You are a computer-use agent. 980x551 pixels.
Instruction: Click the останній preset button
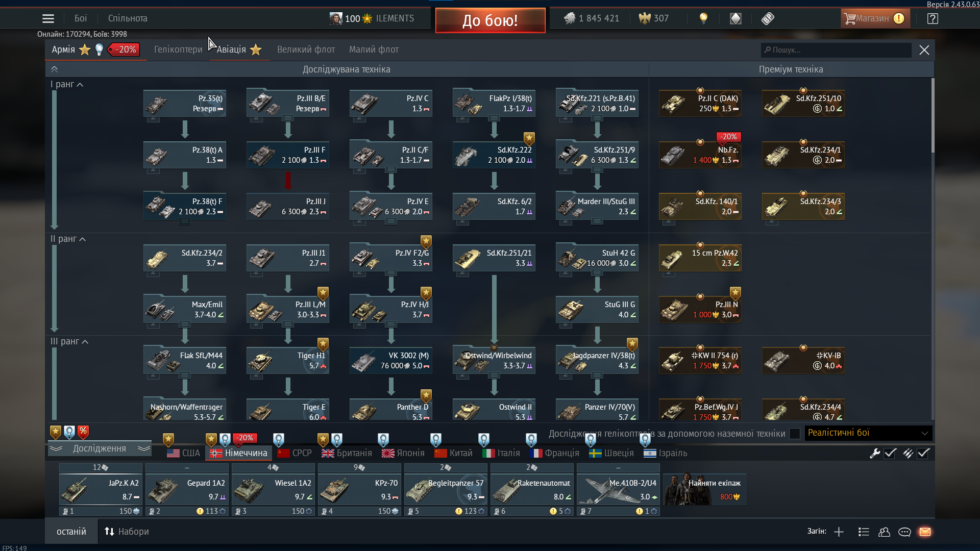coord(71,532)
